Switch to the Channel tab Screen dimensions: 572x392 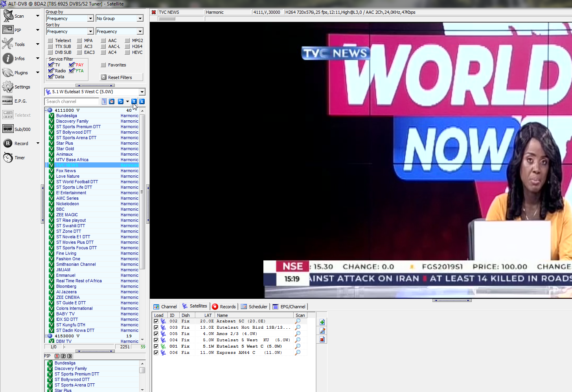click(x=165, y=307)
